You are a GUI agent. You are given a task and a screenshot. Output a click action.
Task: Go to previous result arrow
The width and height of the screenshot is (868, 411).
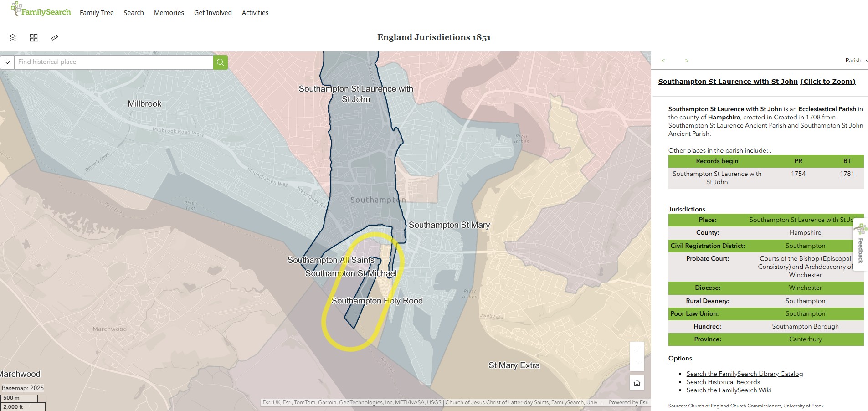(663, 61)
